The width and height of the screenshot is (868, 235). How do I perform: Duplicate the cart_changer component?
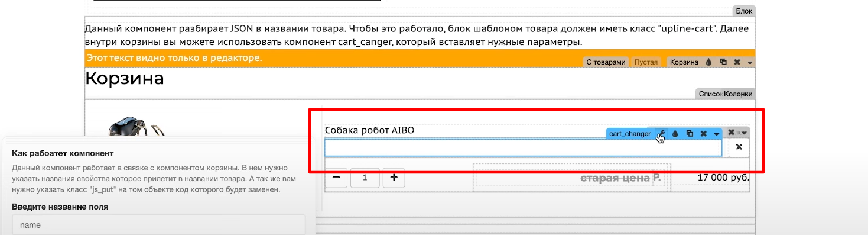[x=690, y=134]
